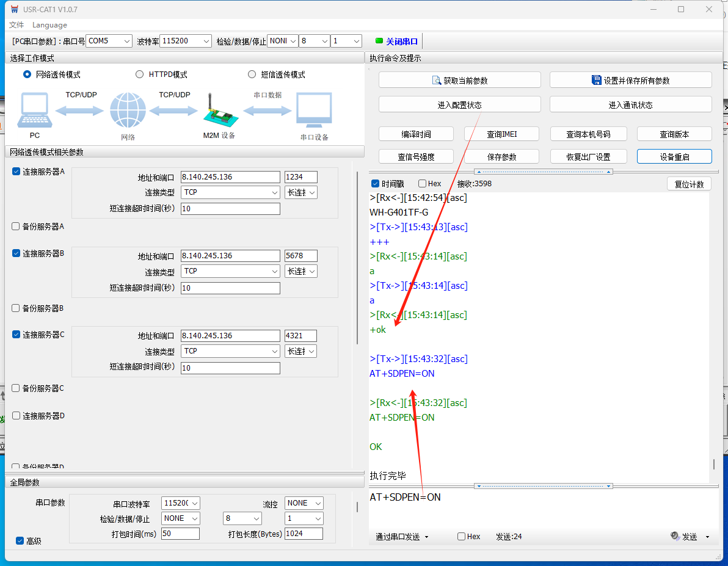Uncheck the 连接服务器C checkbox

click(16, 335)
